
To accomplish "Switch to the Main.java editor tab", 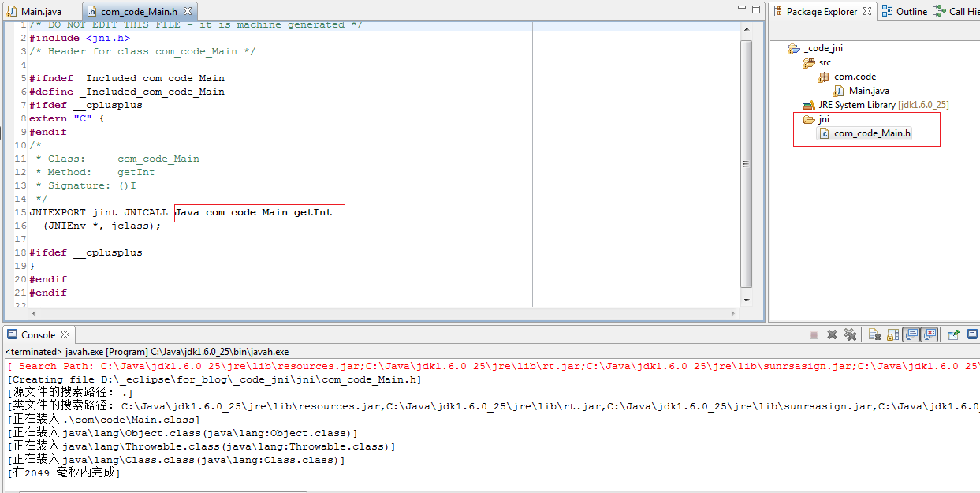I will pyautogui.click(x=34, y=12).
